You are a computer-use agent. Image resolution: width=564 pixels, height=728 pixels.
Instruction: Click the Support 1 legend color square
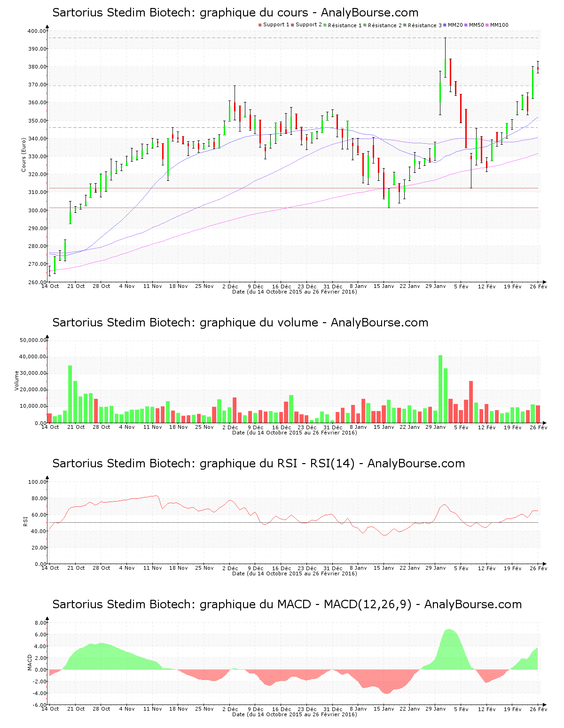tap(260, 25)
